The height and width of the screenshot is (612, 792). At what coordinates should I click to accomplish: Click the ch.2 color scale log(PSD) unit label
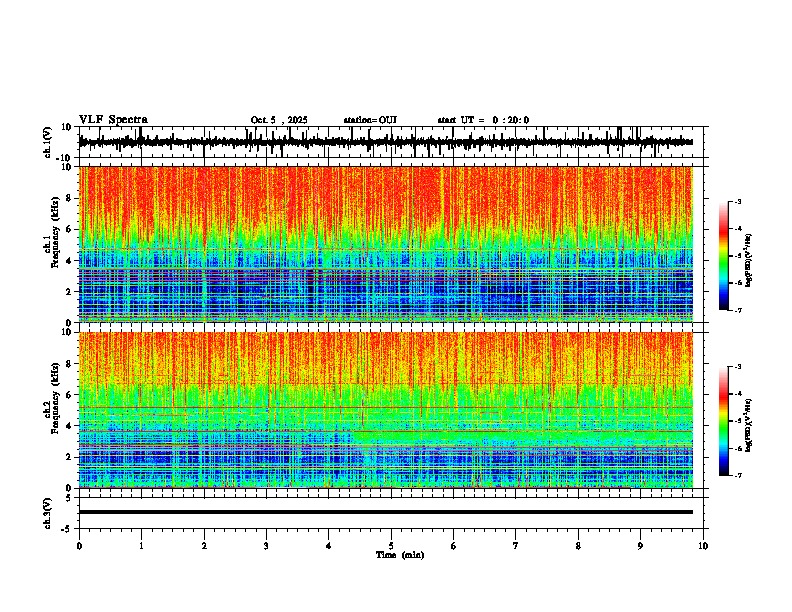(749, 425)
